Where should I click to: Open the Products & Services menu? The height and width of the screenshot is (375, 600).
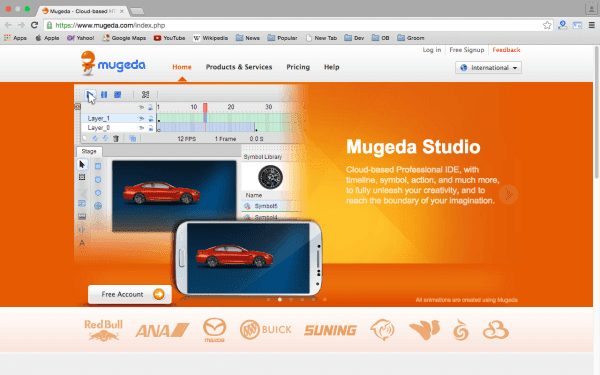click(239, 67)
